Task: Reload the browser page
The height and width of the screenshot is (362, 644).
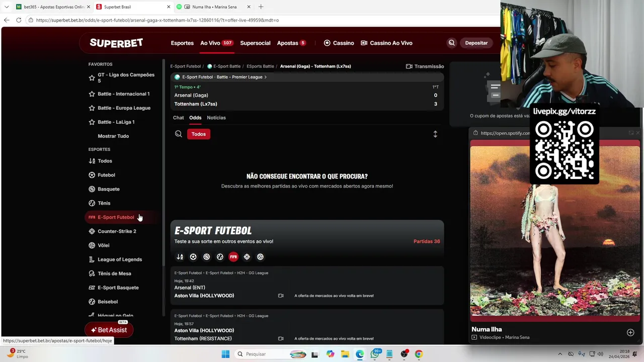Action: (x=19, y=20)
